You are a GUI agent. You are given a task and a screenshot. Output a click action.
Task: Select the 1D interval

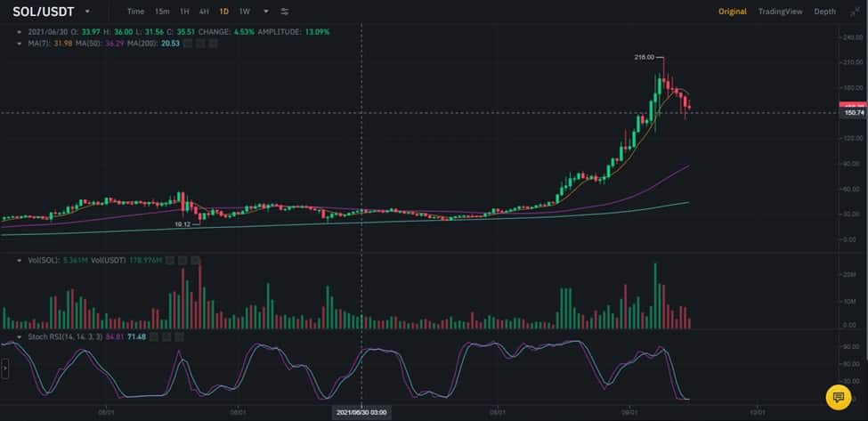click(224, 11)
